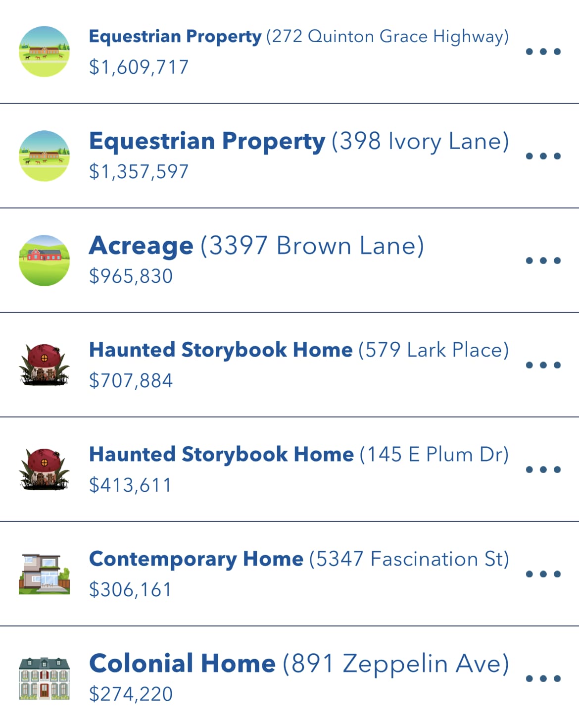Show more options for Colonial Home
579x728 pixels.
coord(543,678)
